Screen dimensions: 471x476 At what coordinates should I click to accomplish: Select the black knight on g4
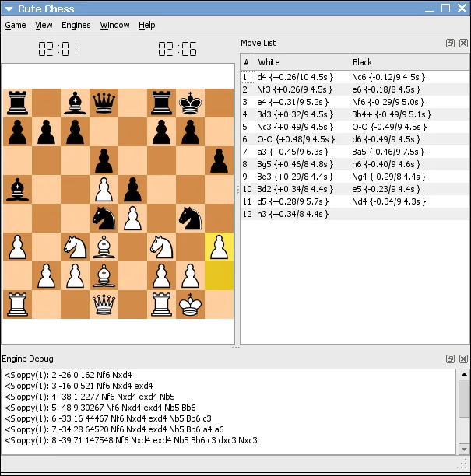[x=190, y=218]
